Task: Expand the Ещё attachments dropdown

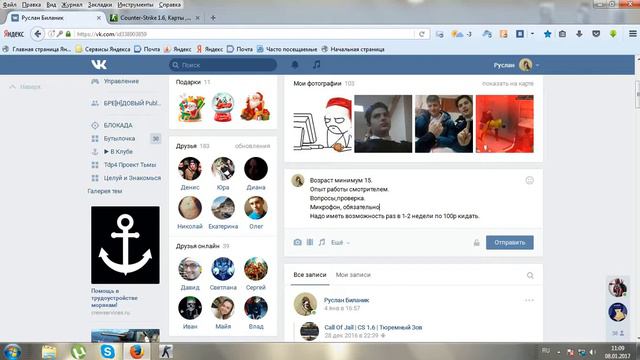Action: pyautogui.click(x=340, y=242)
